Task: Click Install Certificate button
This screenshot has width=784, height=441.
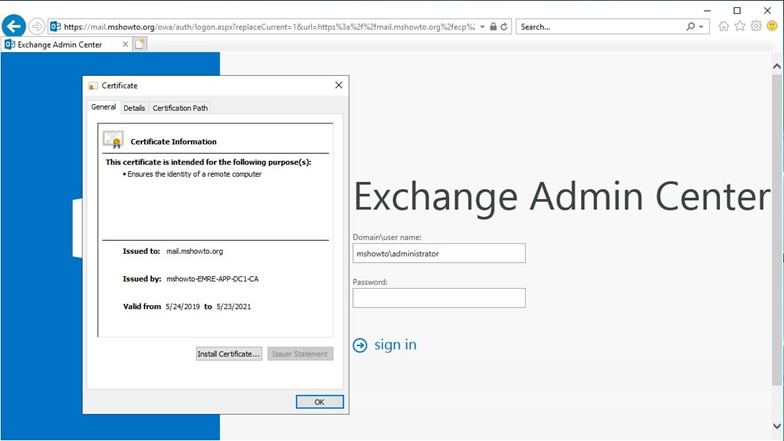Action: (x=228, y=354)
